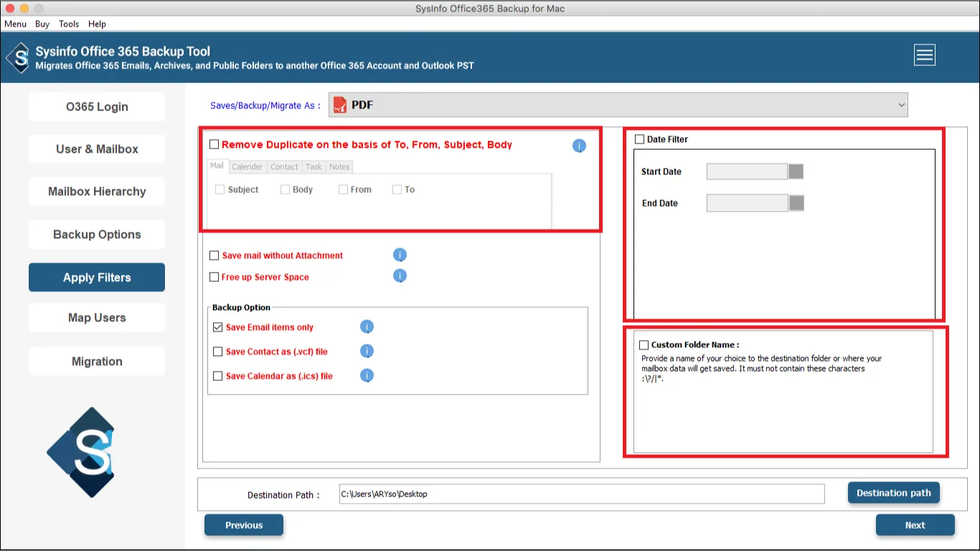Check Save Calendar as (.ics) file
The height and width of the screenshot is (551, 980).
pyautogui.click(x=218, y=376)
